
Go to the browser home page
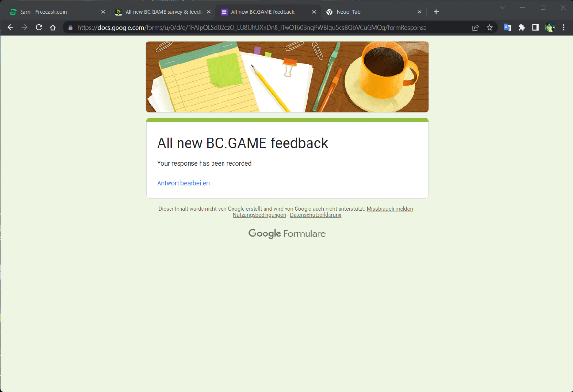(53, 28)
